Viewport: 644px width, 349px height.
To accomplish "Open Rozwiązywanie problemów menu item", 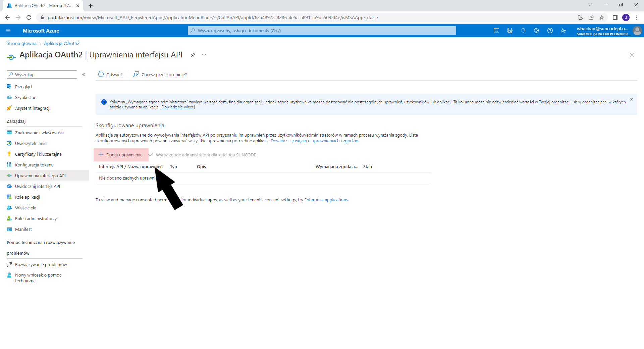I will [41, 264].
